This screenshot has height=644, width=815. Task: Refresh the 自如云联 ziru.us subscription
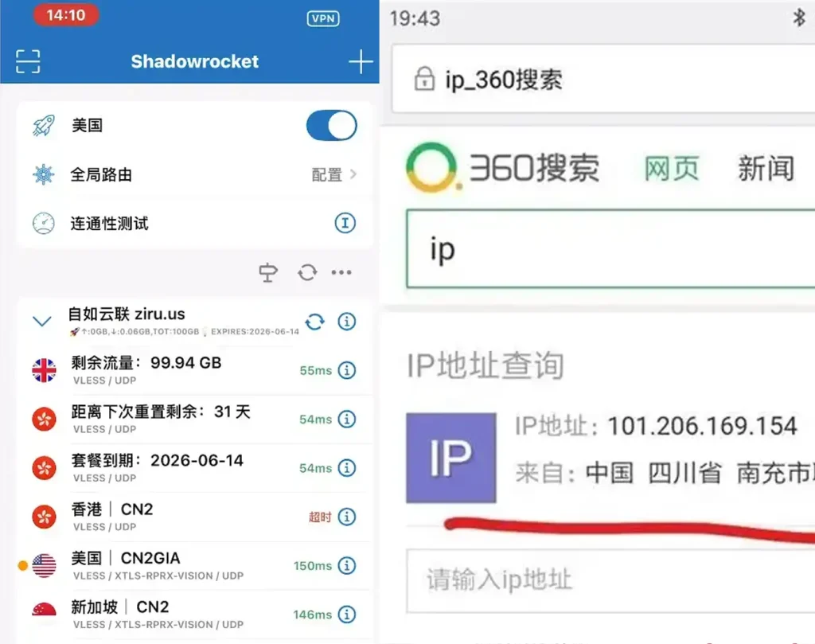(x=315, y=322)
